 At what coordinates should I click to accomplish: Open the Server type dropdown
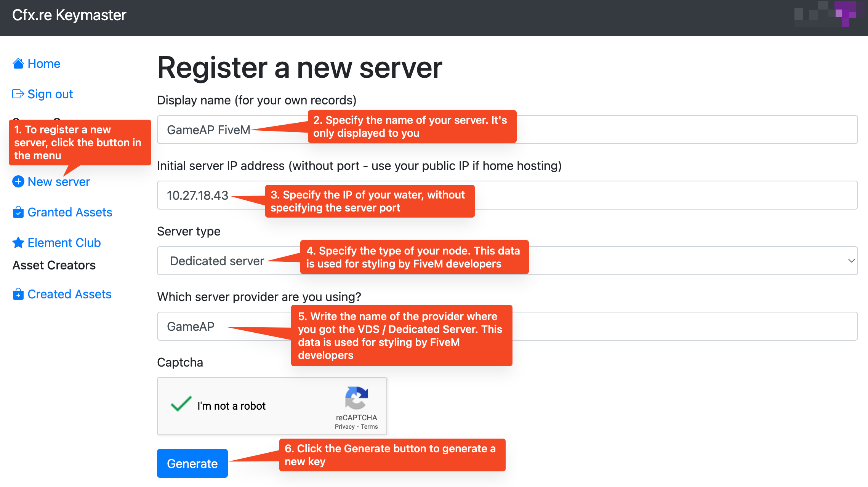507,261
